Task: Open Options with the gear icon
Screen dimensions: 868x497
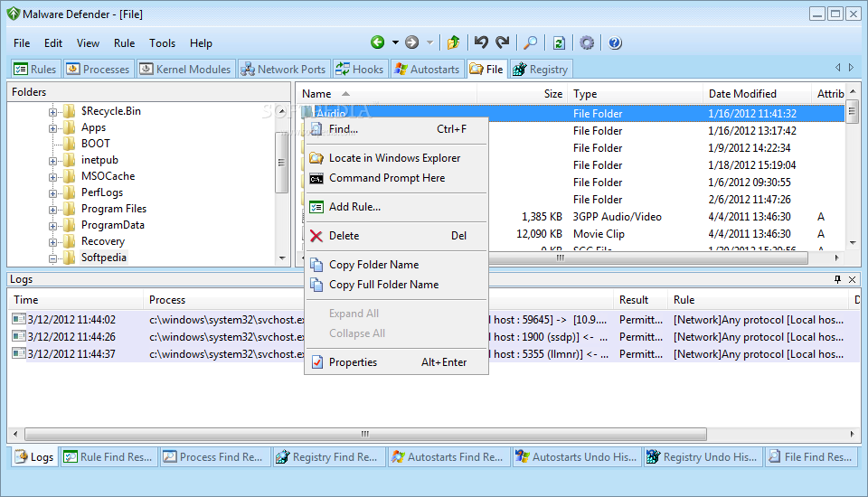Action: click(587, 42)
